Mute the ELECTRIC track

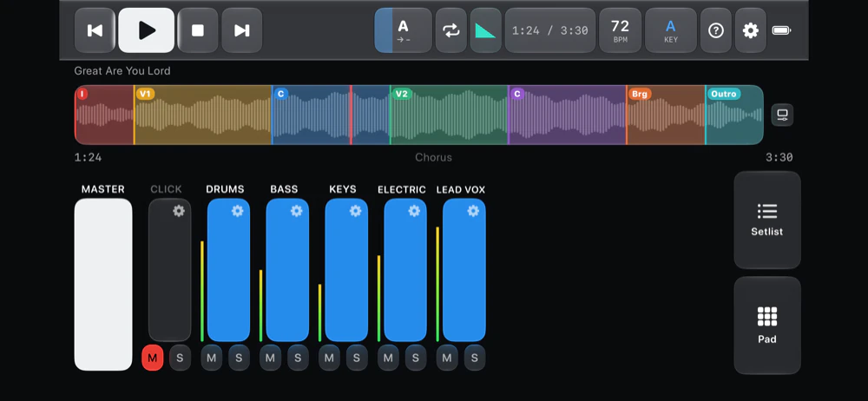point(388,358)
